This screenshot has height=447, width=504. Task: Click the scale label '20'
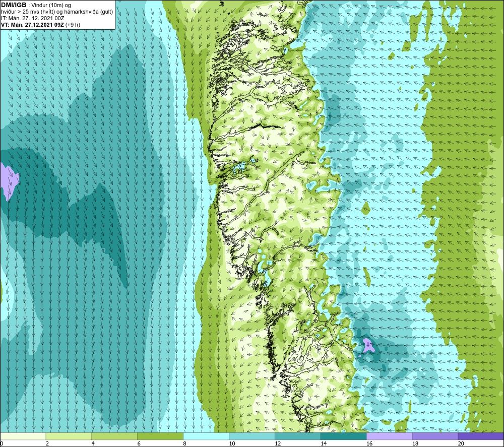(461, 443)
